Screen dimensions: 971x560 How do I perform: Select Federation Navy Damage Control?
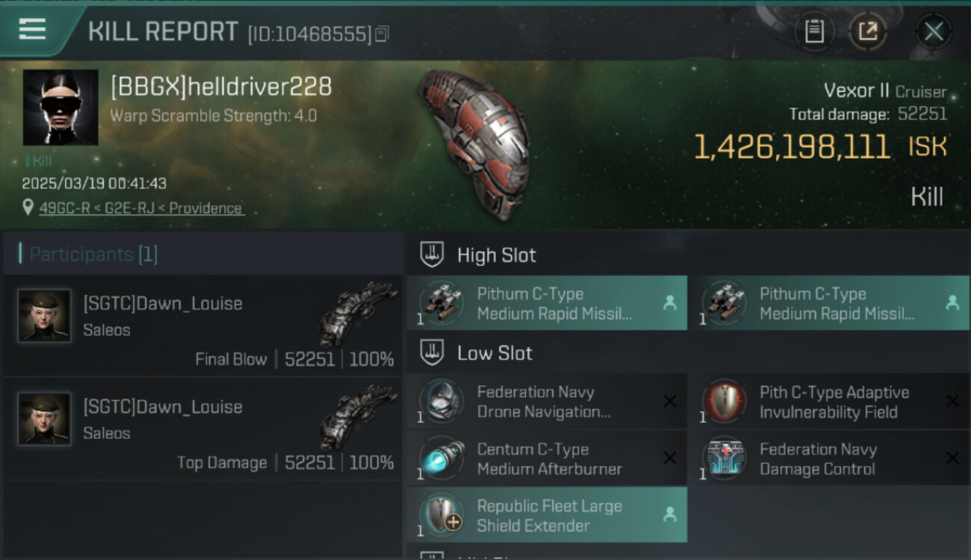[x=829, y=458]
